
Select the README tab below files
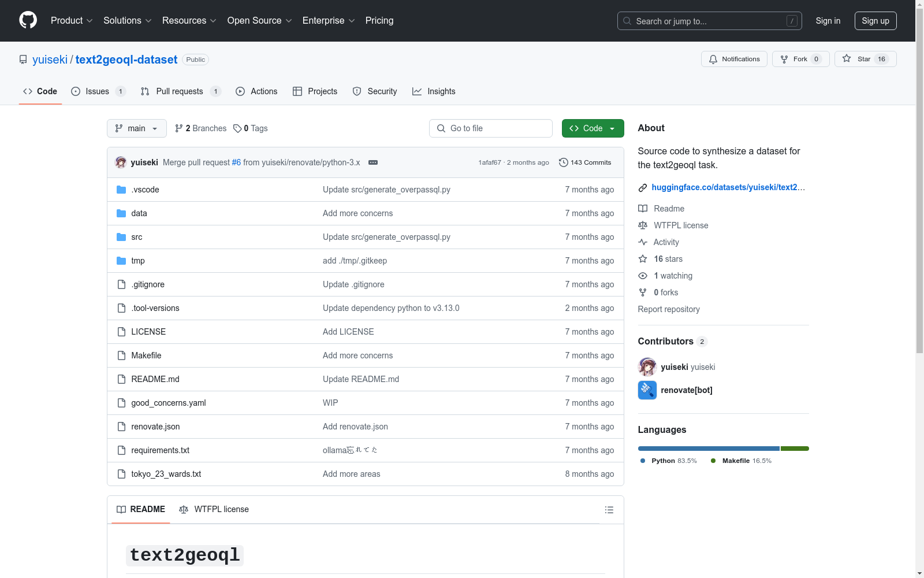[141, 509]
